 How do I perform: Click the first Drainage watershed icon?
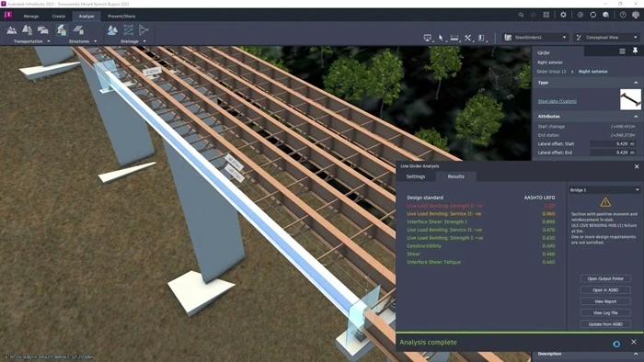click(112, 30)
